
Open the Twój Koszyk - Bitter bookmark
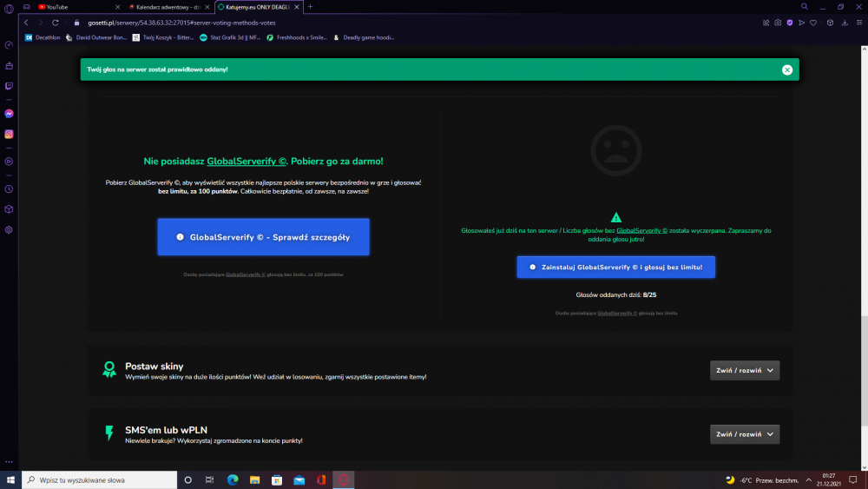tap(163, 37)
